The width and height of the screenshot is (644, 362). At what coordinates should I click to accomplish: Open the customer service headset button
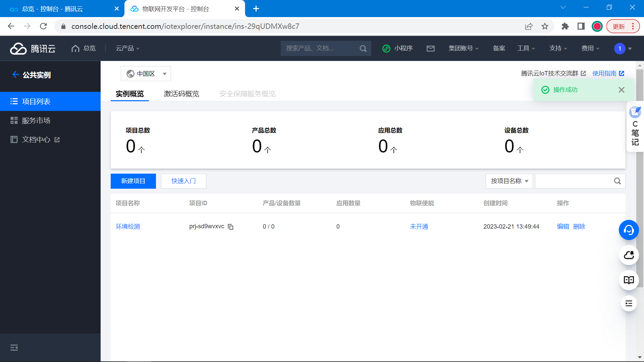tap(629, 230)
